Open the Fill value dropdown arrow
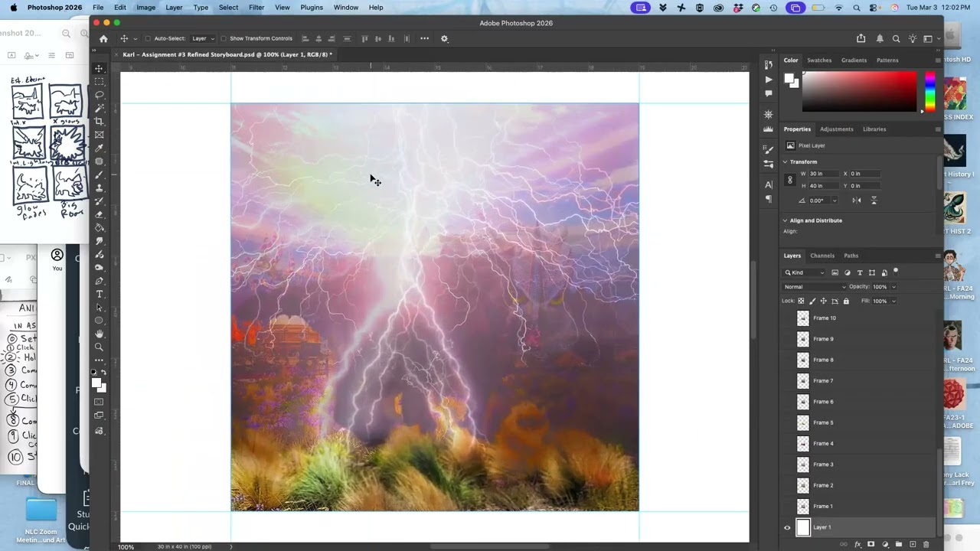The image size is (980, 551). [x=893, y=301]
